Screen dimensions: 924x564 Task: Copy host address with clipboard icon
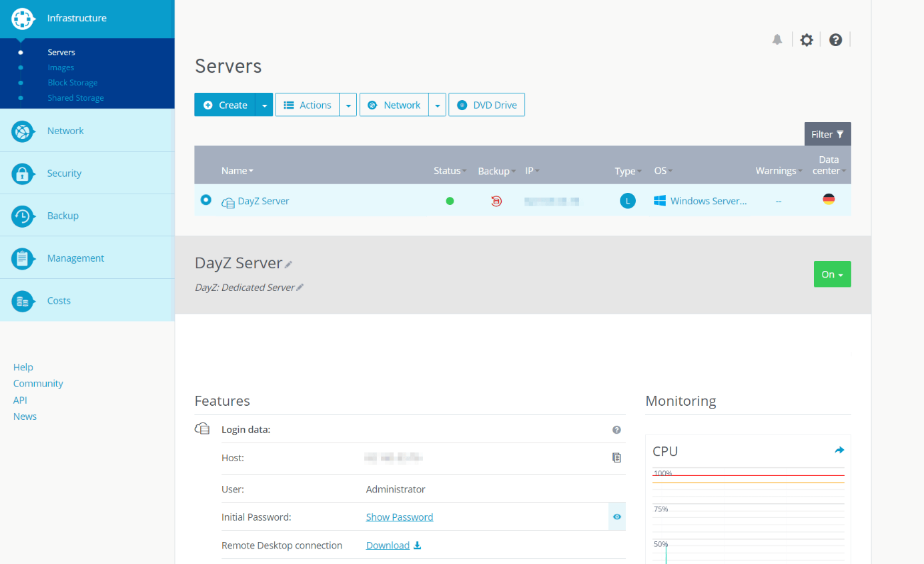[616, 458]
